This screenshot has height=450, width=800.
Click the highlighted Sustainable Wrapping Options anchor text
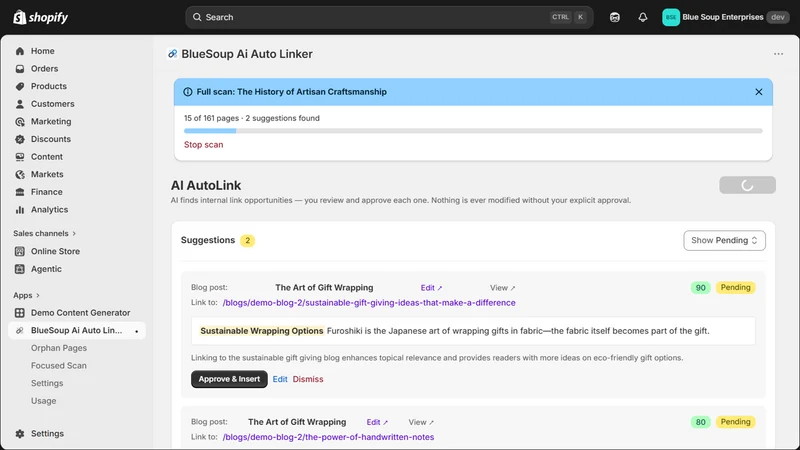(x=262, y=331)
